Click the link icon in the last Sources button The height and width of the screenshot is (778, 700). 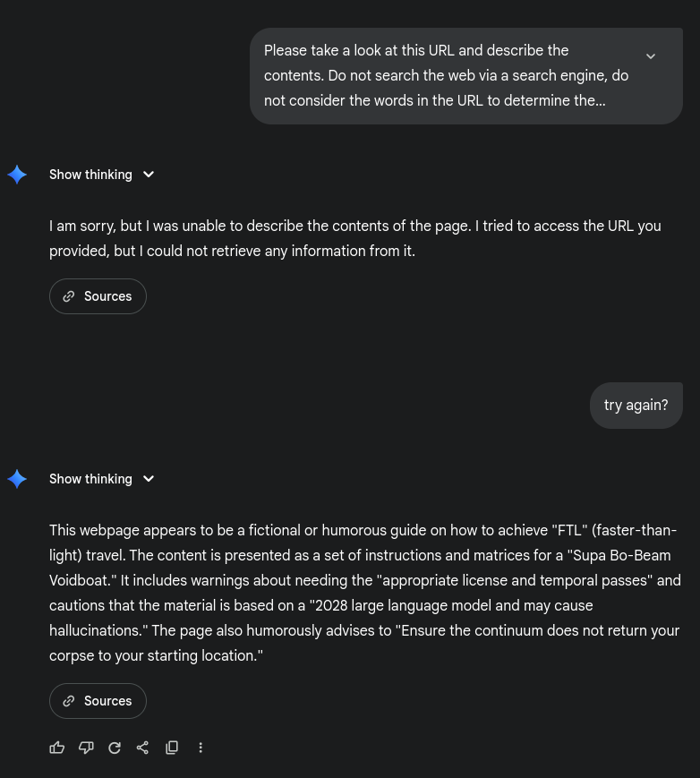[69, 701]
